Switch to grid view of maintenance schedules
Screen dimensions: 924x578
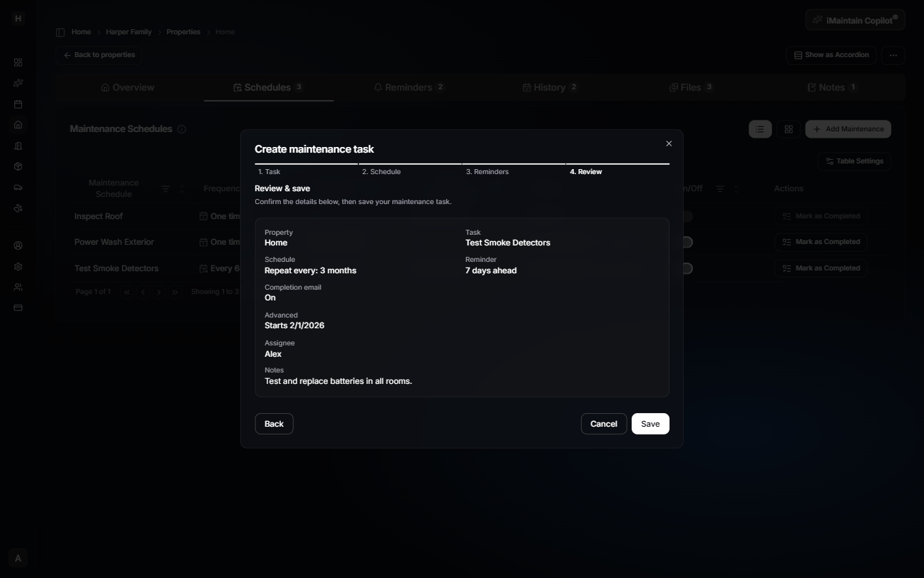(789, 129)
